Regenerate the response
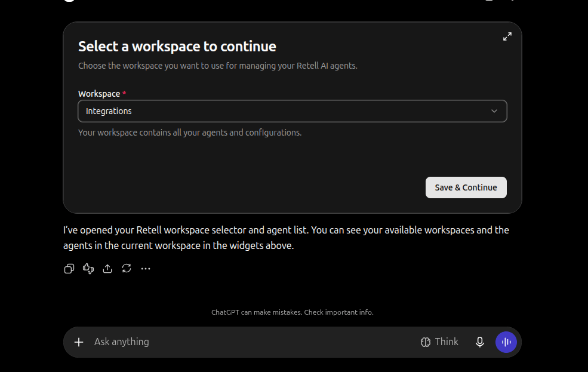The height and width of the screenshot is (372, 588). tap(127, 269)
